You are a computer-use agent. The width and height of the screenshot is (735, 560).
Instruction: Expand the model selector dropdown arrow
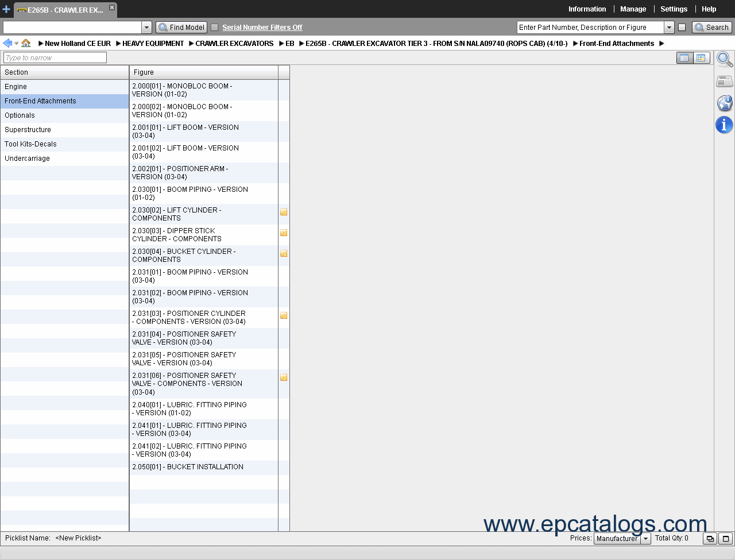tap(146, 28)
